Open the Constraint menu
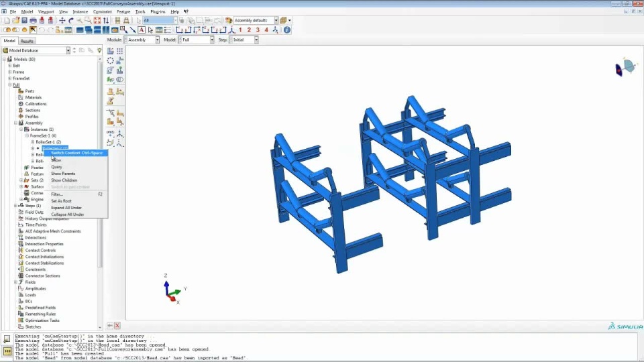Viewport: 644px width, 362px height. [102, 12]
